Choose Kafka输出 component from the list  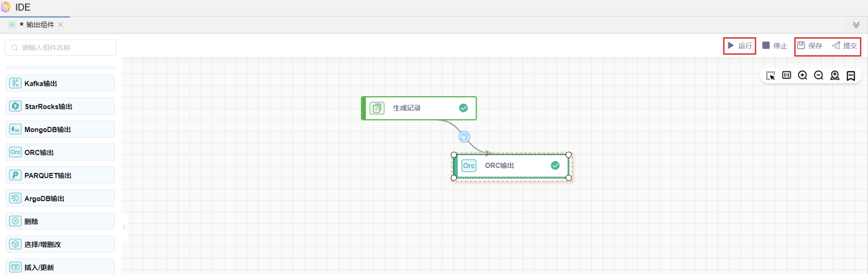tap(60, 83)
